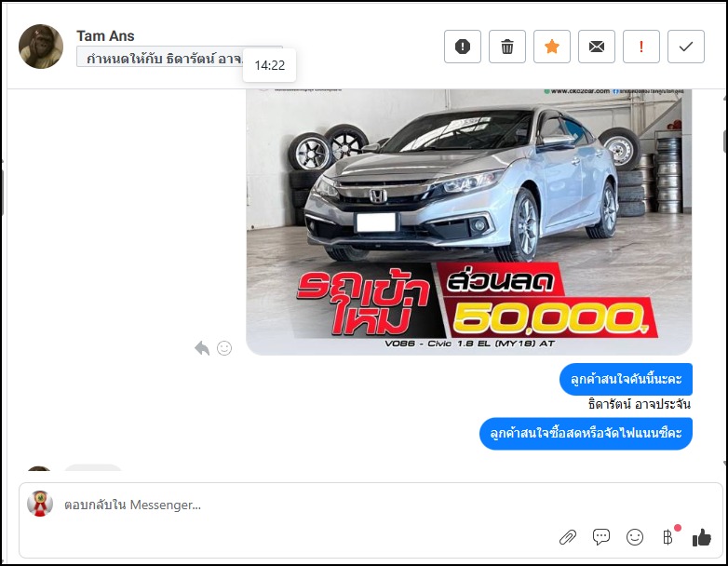Mark conversation as spam with exclamation-circle icon
728x566 pixels.
tap(463, 47)
